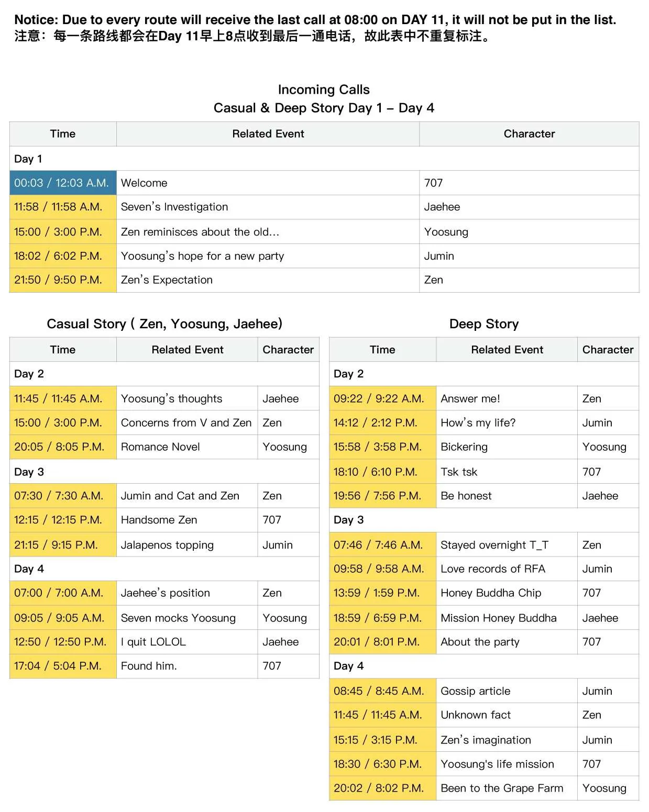Viewport: 649px width, 812px height.
Task: Select the "Day 1" row label
Action: (x=28, y=159)
